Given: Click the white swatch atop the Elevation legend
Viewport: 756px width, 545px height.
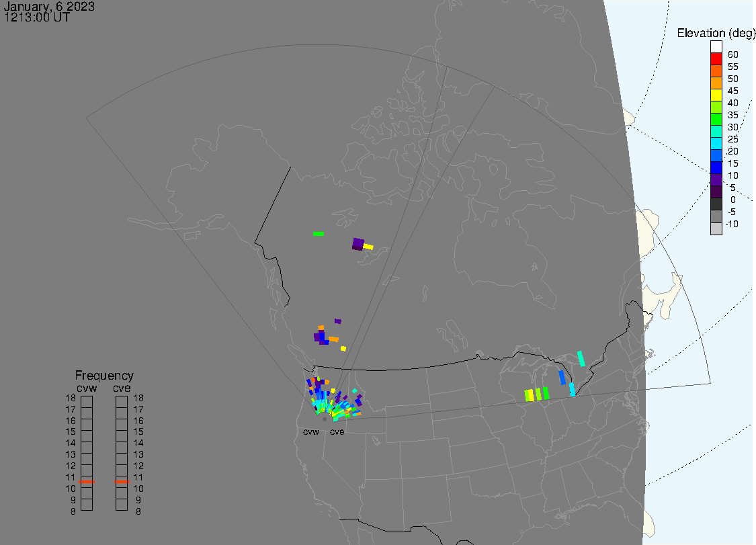Looking at the screenshot, I should [x=716, y=47].
